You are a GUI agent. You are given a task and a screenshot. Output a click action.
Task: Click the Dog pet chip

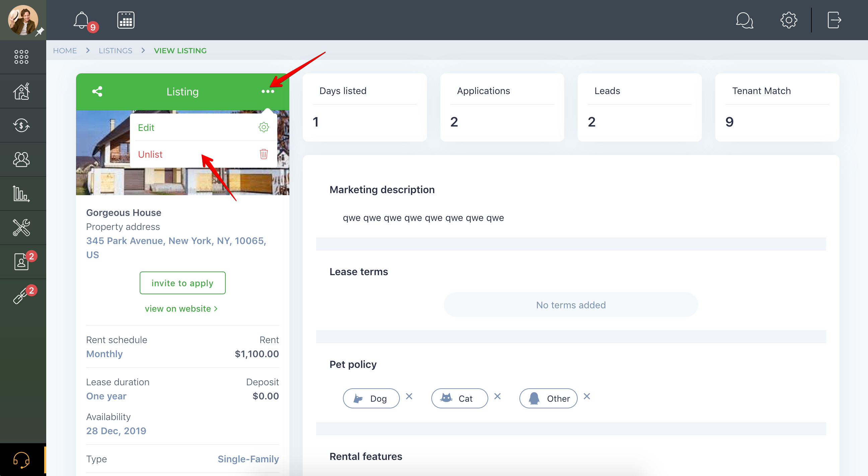point(371,398)
